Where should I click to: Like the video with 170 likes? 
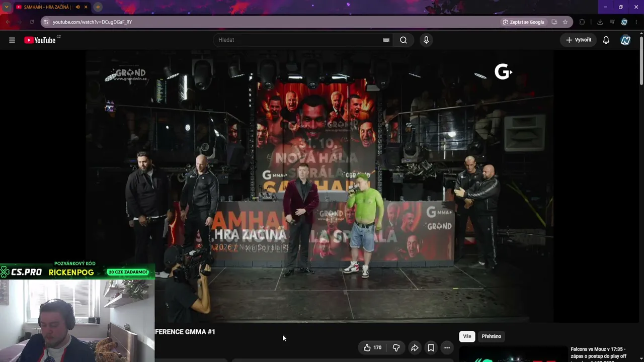[372, 347]
